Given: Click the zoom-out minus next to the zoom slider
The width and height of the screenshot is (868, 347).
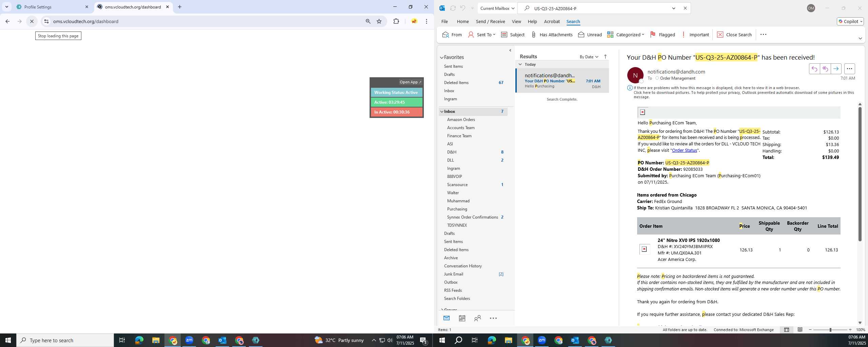Looking at the screenshot, I should click(x=810, y=330).
